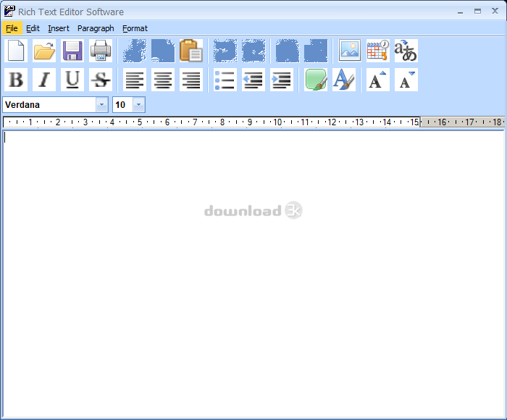The width and height of the screenshot is (507, 420).
Task: Insert date and time via the calendar icon
Action: pyautogui.click(x=377, y=51)
